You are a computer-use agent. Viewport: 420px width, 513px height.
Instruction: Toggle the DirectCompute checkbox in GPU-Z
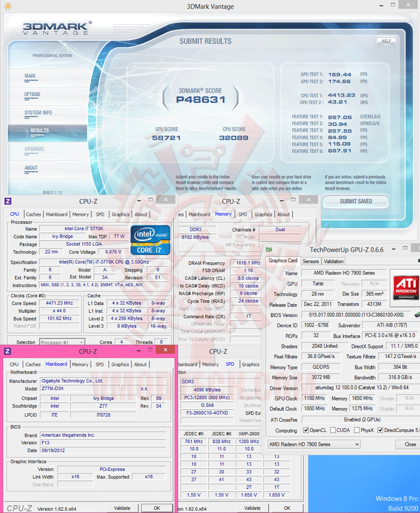point(380,430)
